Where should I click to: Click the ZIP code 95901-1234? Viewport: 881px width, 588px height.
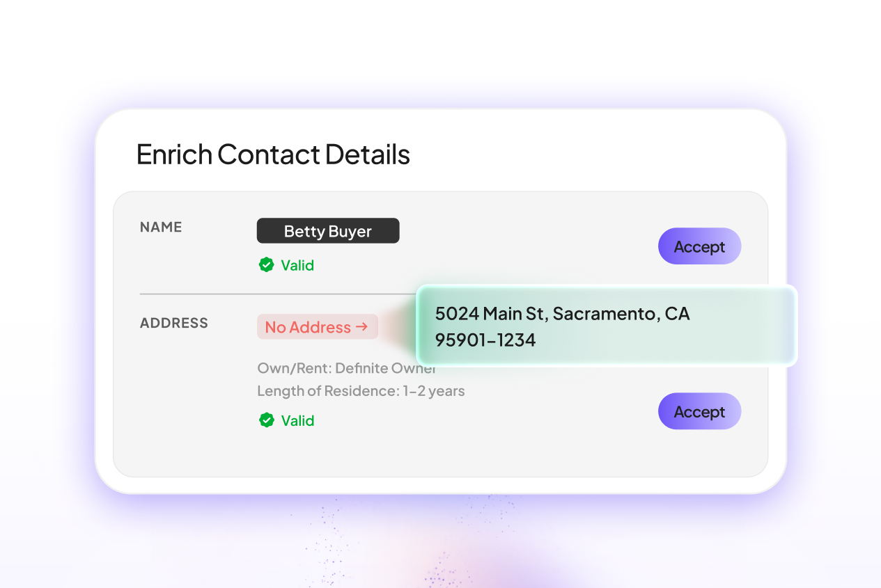485,340
